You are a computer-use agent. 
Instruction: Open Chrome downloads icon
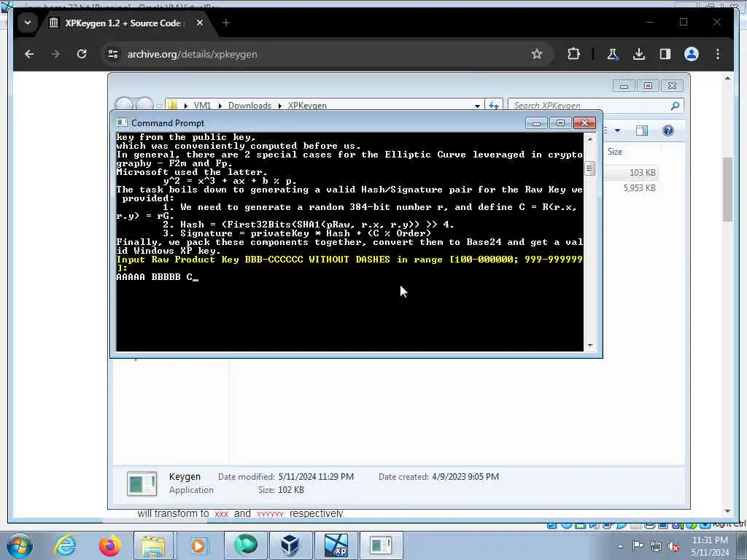[639, 54]
